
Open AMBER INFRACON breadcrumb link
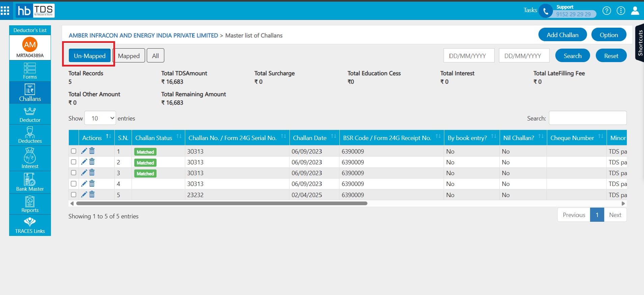143,35
